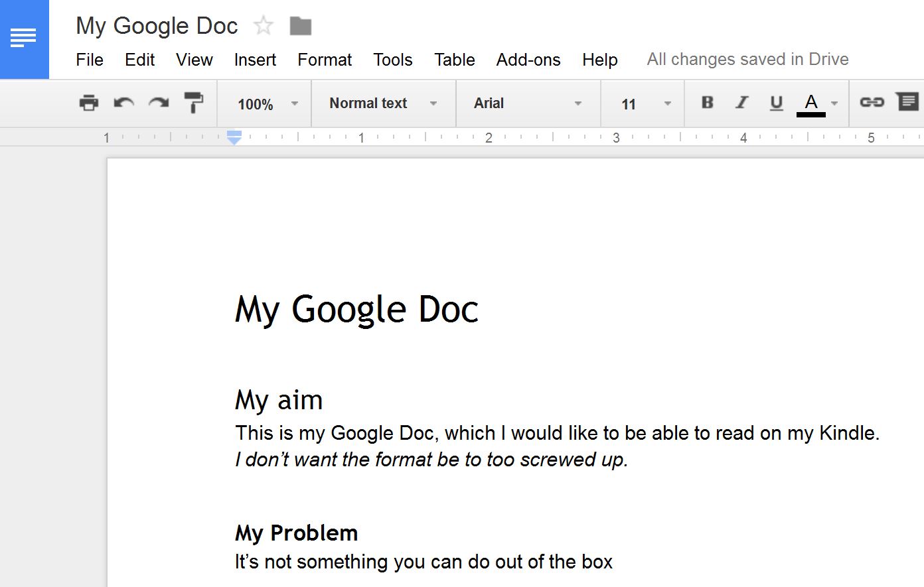Image resolution: width=924 pixels, height=587 pixels.
Task: Open the Docs home blue icon
Action: tap(24, 39)
